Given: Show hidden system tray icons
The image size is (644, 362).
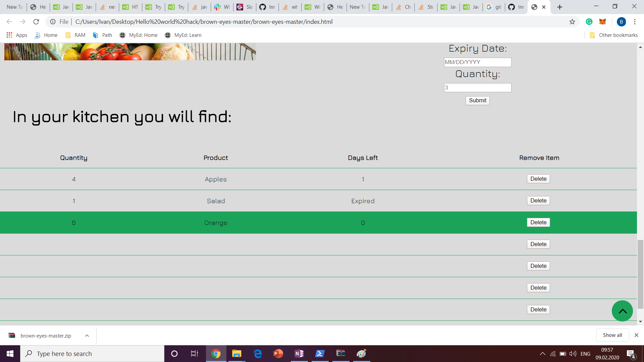Looking at the screenshot, I should pyautogui.click(x=542, y=354).
